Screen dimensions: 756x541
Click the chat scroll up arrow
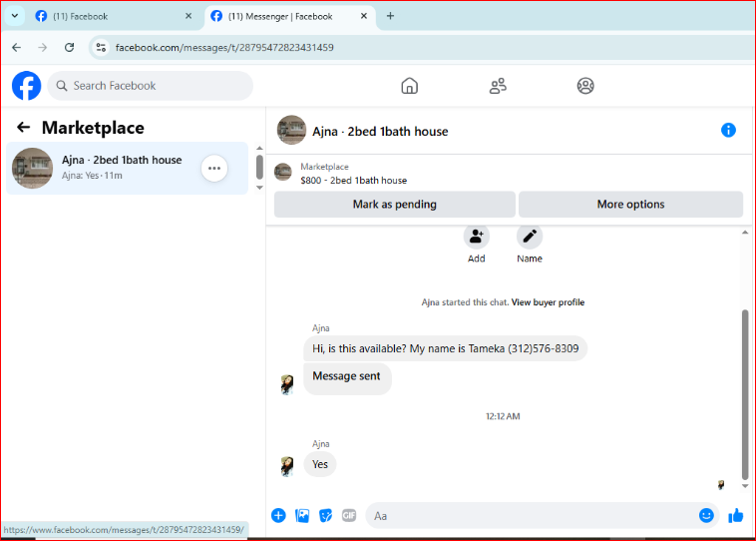click(x=745, y=233)
